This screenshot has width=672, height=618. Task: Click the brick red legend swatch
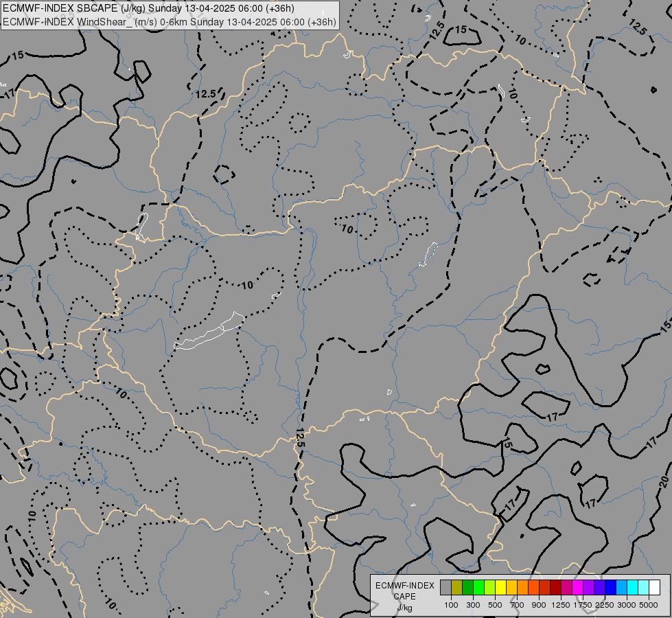[545, 588]
